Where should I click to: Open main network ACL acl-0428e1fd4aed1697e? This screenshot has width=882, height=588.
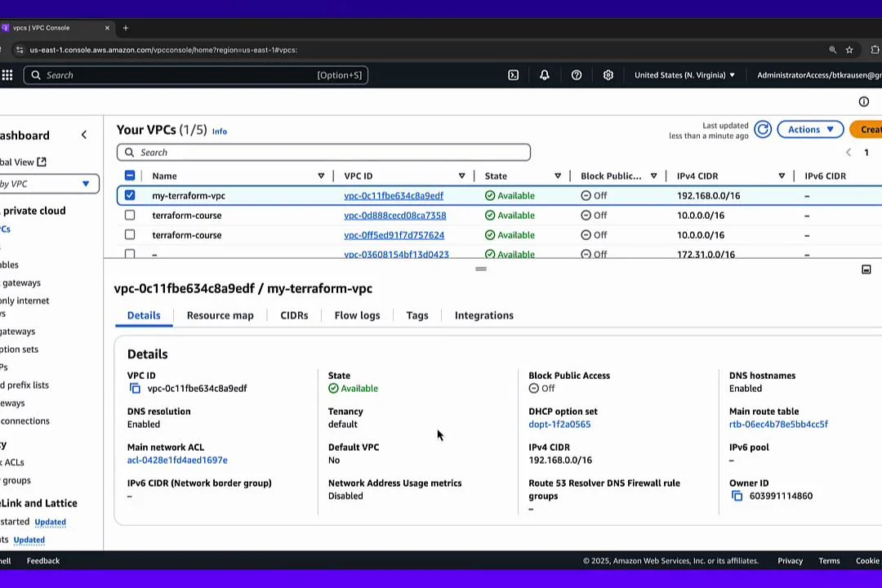click(x=177, y=461)
